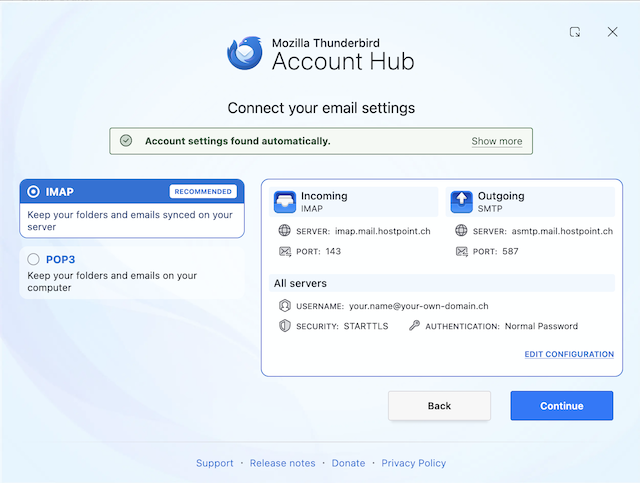Go back to previous step

pyautogui.click(x=439, y=406)
